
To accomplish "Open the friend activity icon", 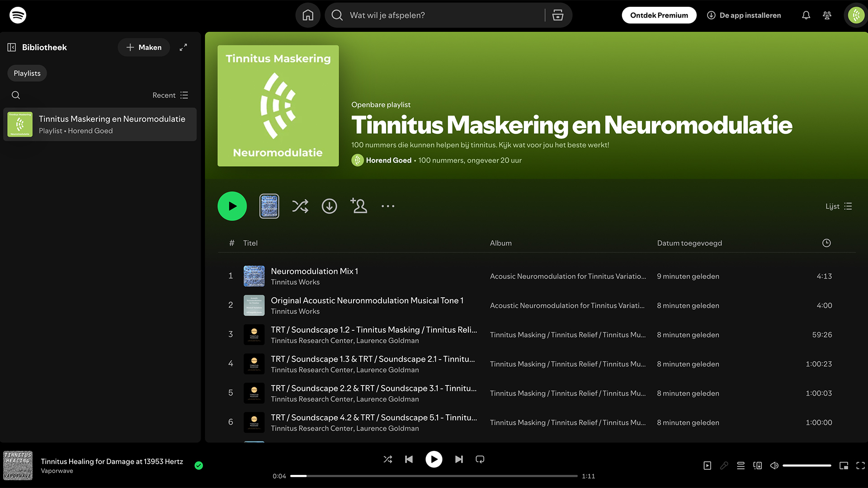I will pyautogui.click(x=827, y=15).
